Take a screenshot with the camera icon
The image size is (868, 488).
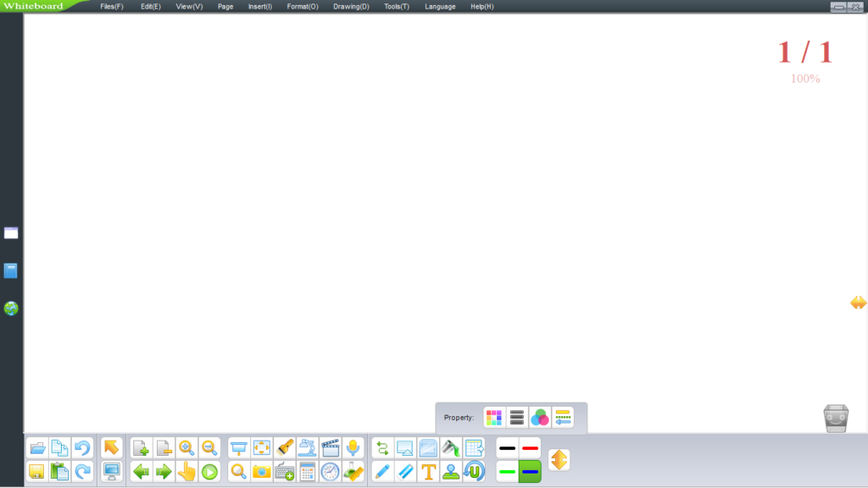(x=261, y=471)
